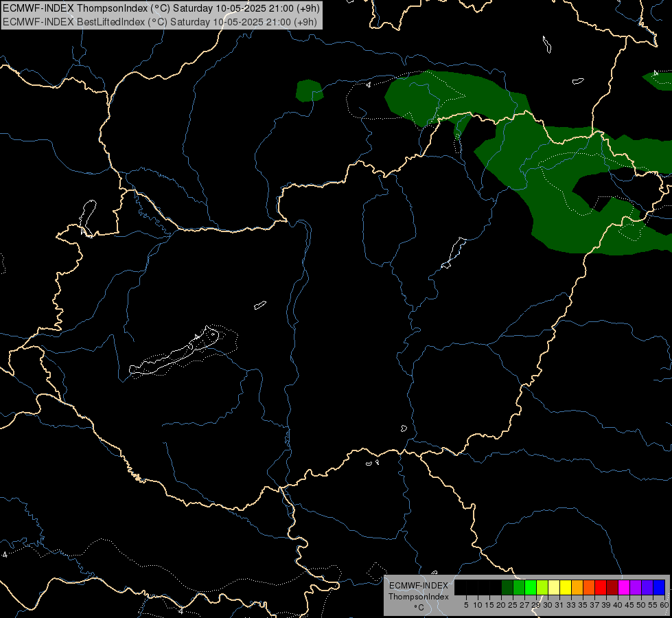
Task: Select the medium green 25-27 legend swatch
Action: tap(519, 587)
